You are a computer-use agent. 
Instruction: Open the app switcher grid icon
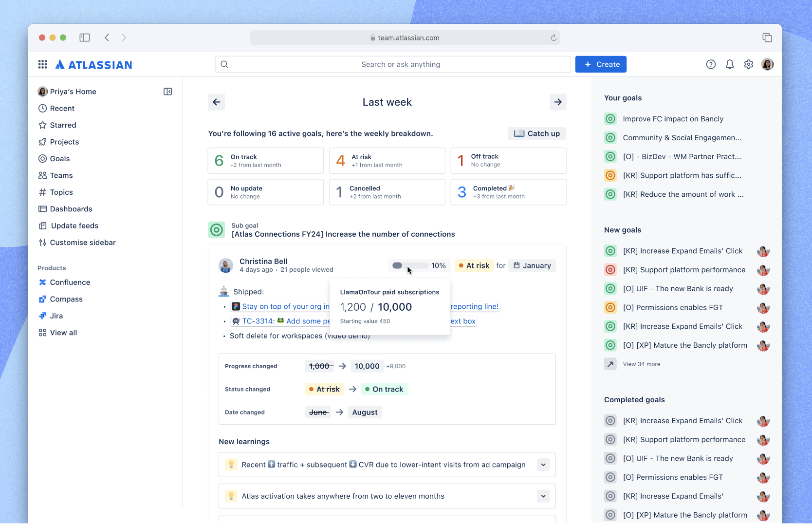point(42,64)
